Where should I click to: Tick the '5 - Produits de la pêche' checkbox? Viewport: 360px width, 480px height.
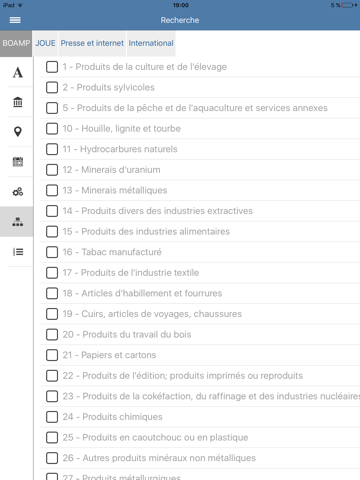[52, 108]
